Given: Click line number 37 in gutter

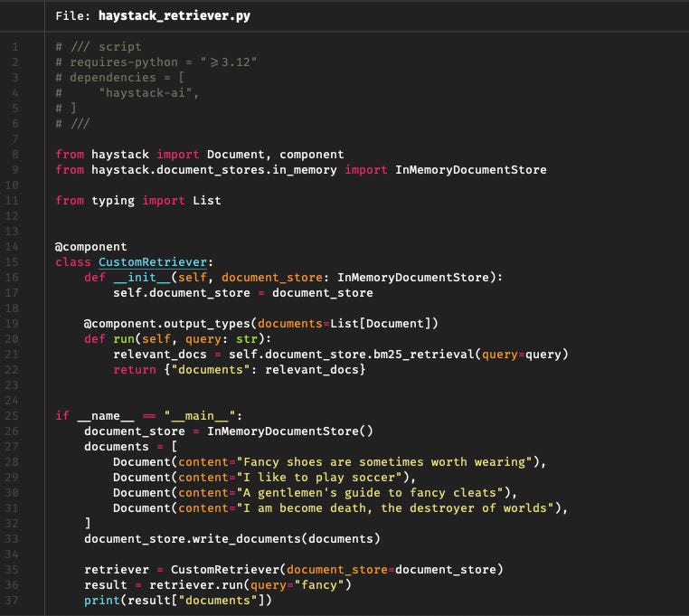Looking at the screenshot, I should (12, 601).
